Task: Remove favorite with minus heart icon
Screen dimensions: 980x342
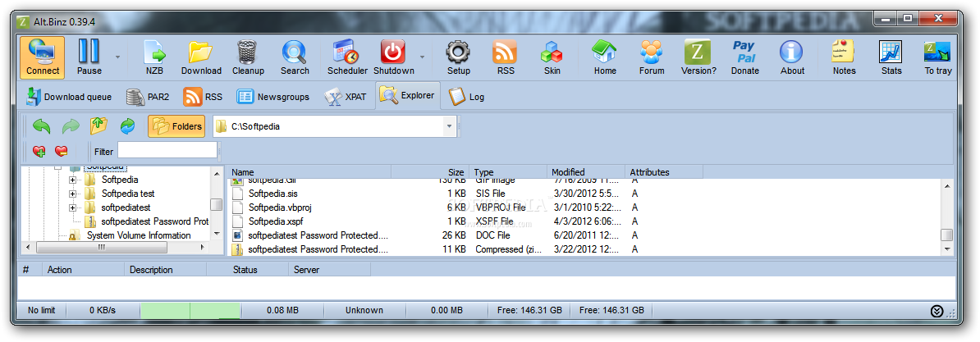Action: (61, 150)
